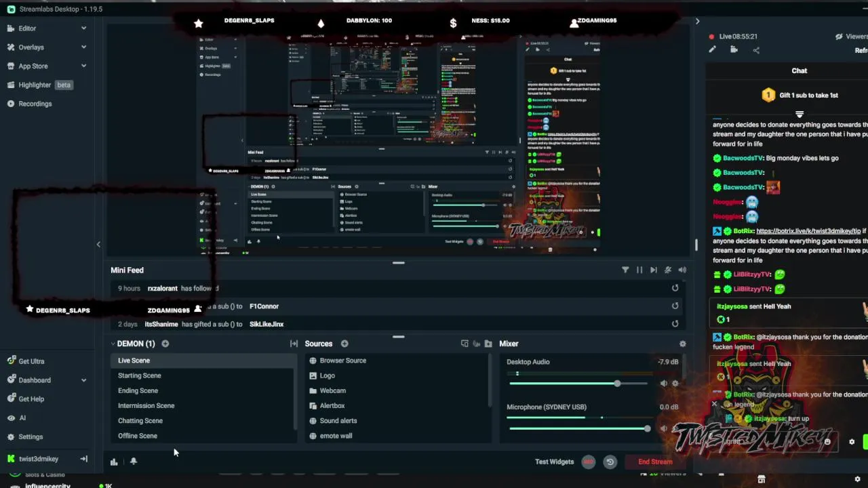This screenshot has width=868, height=488.
Task: Click the Mini Feed filter icon
Action: click(x=625, y=270)
